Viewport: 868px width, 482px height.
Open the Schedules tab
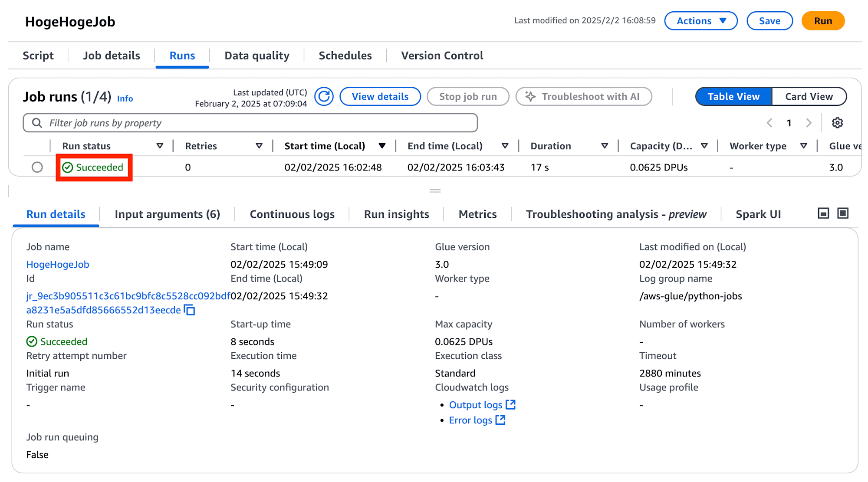click(345, 56)
